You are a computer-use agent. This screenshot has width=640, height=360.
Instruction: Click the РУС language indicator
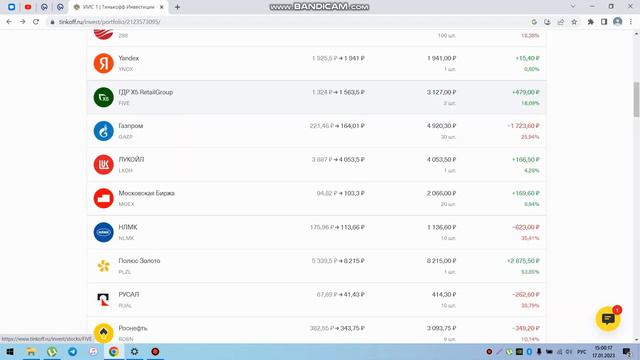click(582, 351)
